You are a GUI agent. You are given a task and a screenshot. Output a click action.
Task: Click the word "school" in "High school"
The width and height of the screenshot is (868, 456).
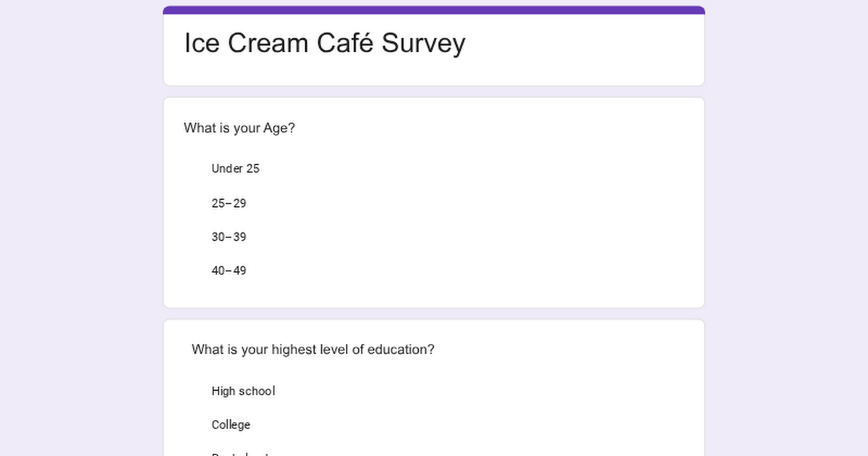pyautogui.click(x=258, y=391)
